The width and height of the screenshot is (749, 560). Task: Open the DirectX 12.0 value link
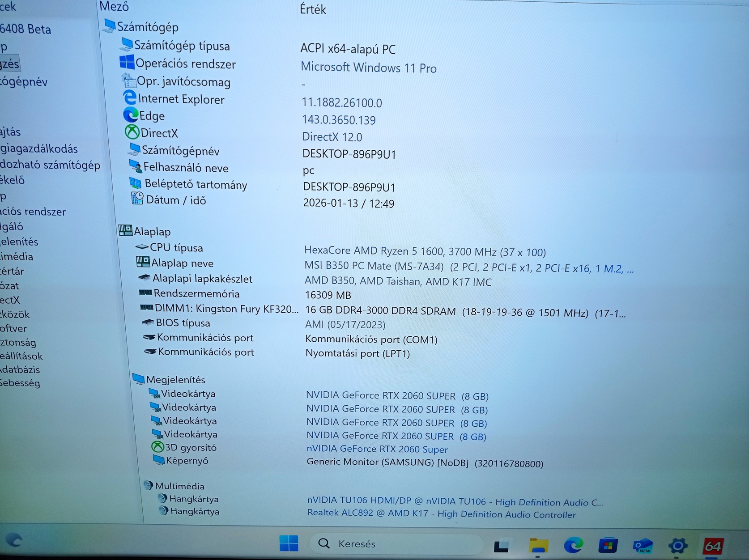tap(332, 136)
